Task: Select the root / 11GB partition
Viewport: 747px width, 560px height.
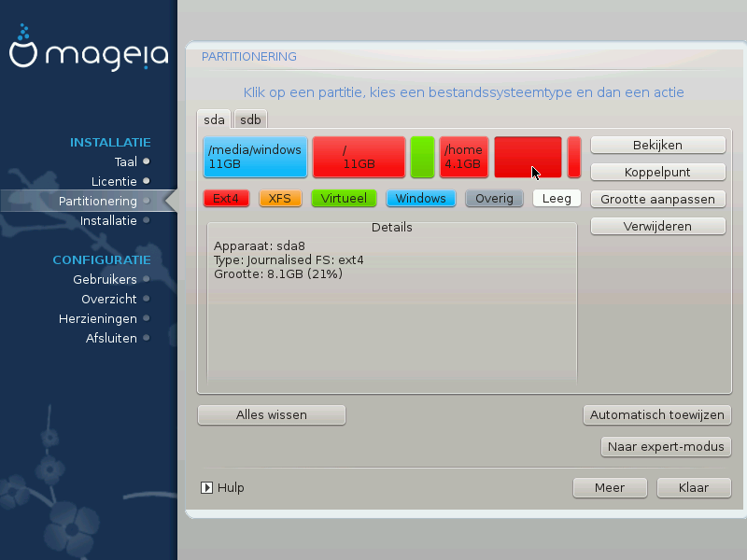Action: 359,157
